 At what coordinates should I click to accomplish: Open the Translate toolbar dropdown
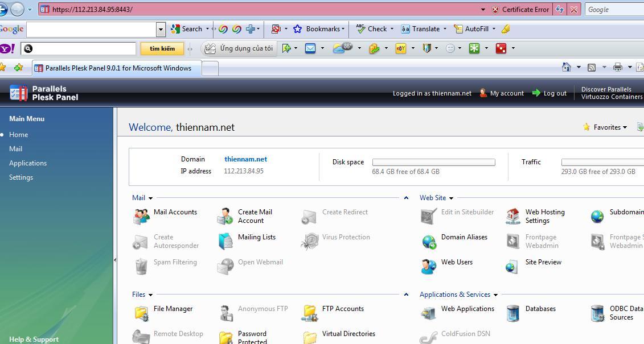click(x=444, y=28)
